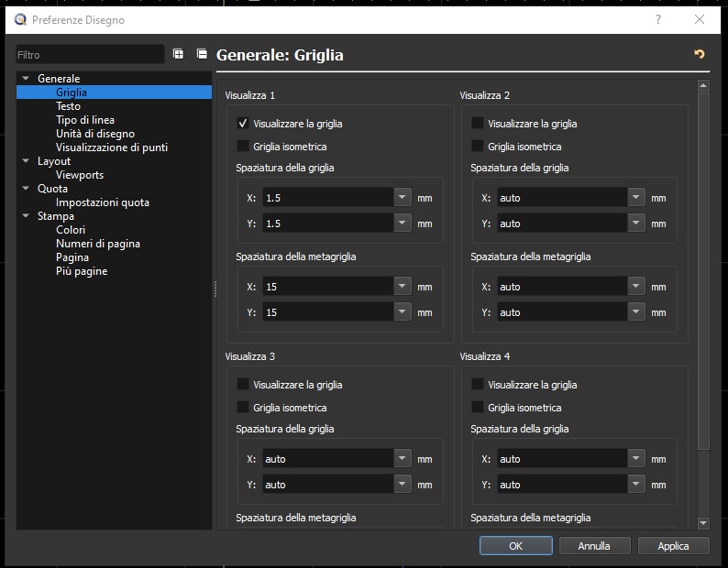Collapse the Generale tree section

(27, 79)
